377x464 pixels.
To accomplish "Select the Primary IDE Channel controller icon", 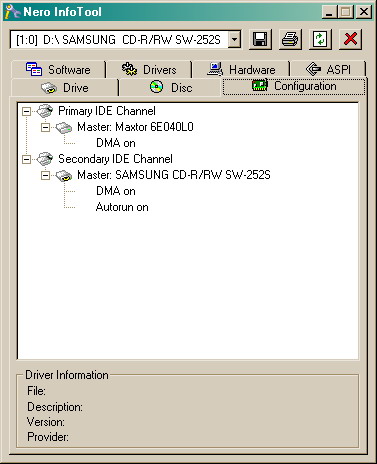I will (x=45, y=111).
